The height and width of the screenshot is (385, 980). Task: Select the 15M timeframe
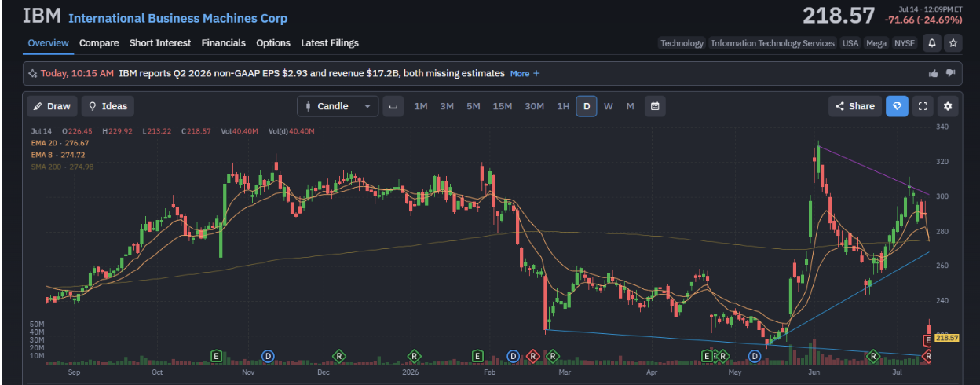point(503,107)
